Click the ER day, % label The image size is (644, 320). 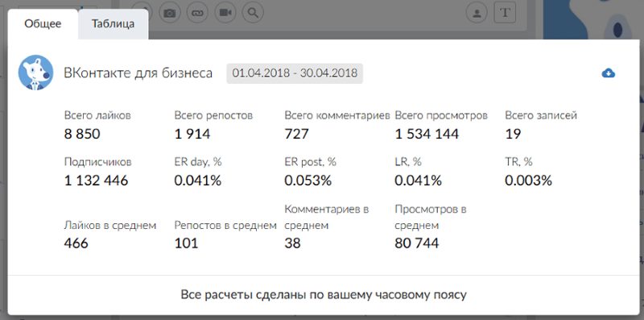point(198,162)
